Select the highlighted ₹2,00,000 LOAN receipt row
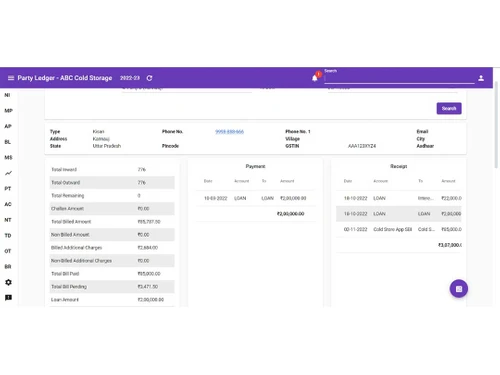This screenshot has width=500, height=375. [x=399, y=214]
